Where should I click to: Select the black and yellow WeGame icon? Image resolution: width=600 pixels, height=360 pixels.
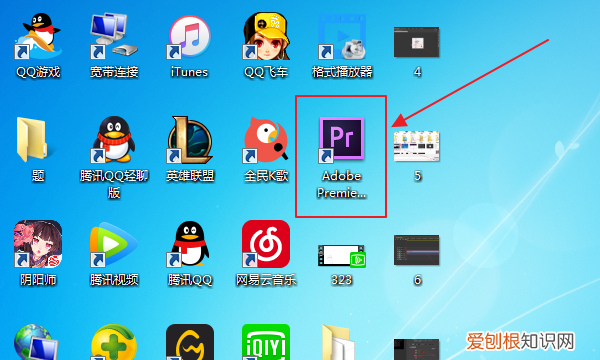click(190, 342)
